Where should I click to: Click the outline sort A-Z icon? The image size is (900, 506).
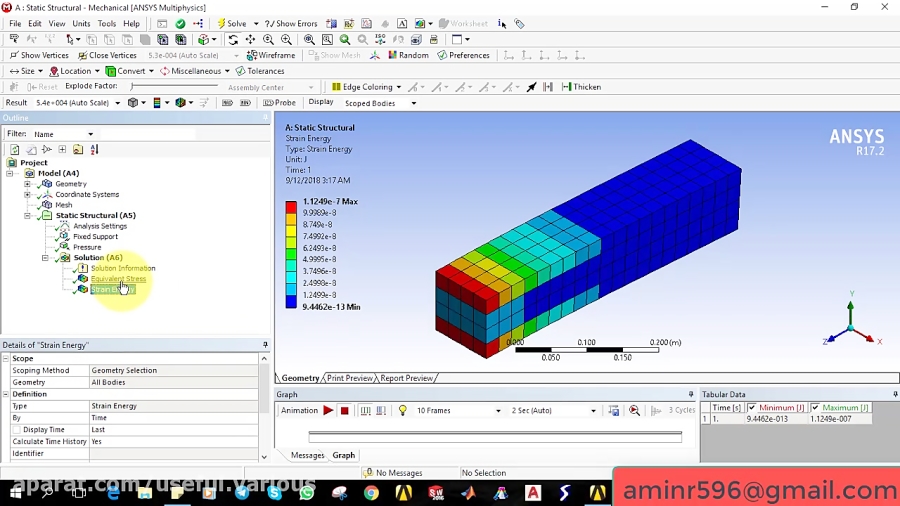[94, 150]
